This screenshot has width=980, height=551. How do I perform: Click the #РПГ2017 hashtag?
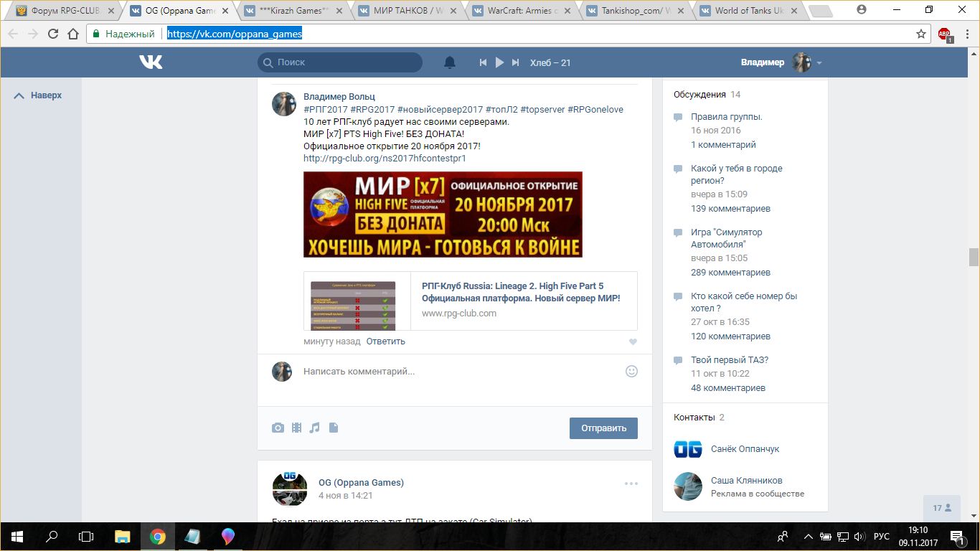326,110
